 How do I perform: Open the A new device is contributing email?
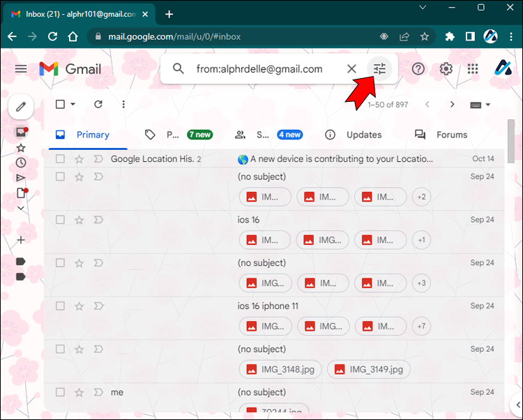(274, 159)
